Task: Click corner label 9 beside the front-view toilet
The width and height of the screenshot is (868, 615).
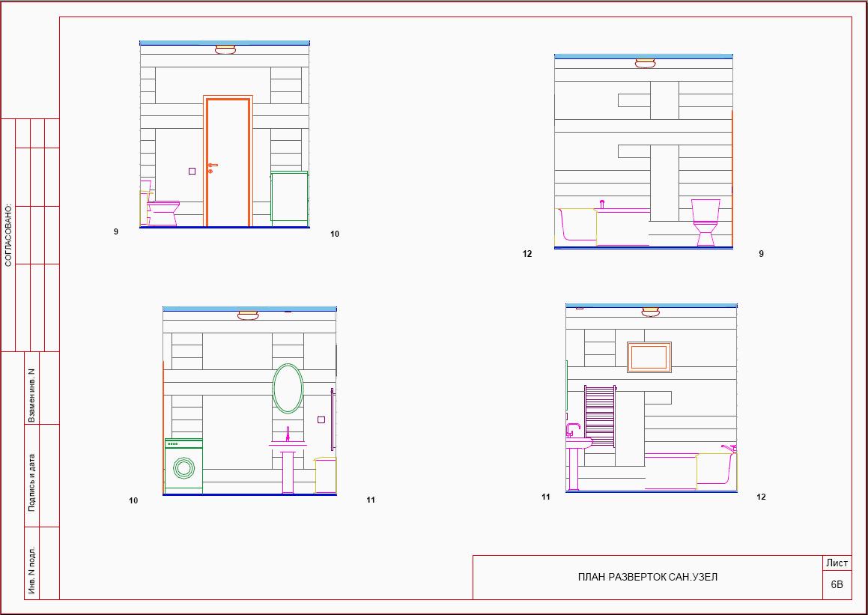Action: (761, 254)
